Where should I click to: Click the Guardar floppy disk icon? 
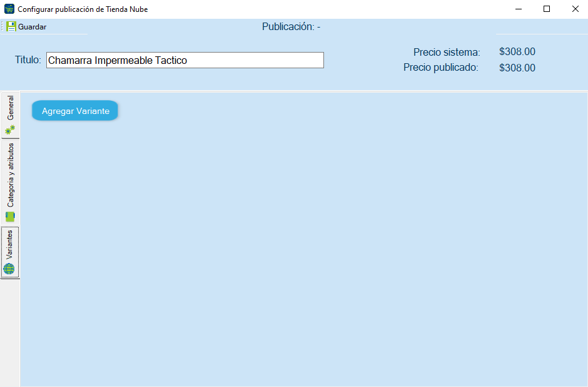11,27
